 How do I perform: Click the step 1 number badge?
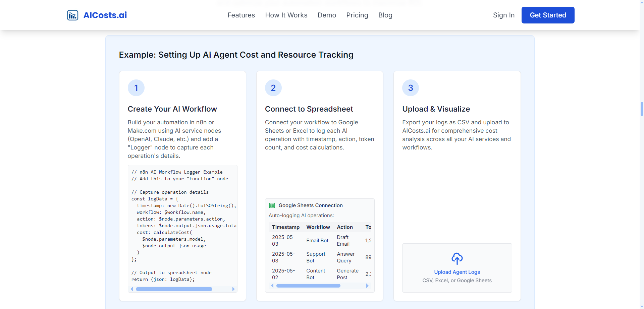(x=136, y=88)
